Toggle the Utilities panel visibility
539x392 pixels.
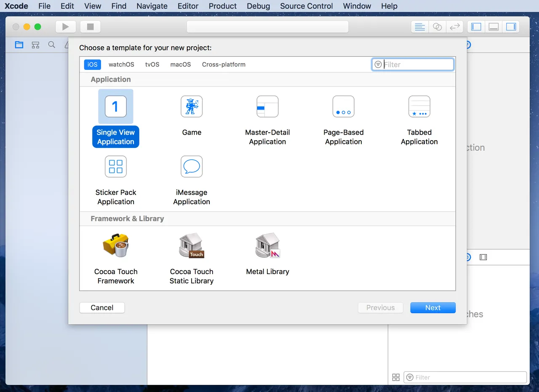coord(511,27)
